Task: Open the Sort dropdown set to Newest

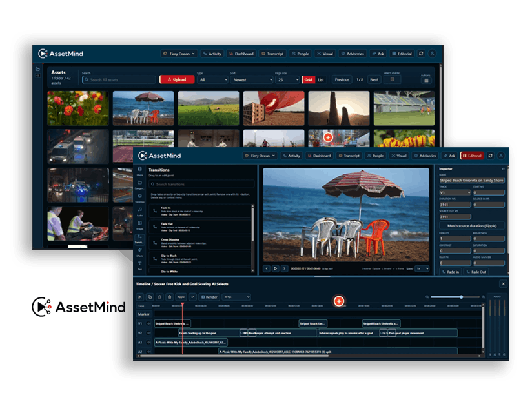Action: (251, 80)
